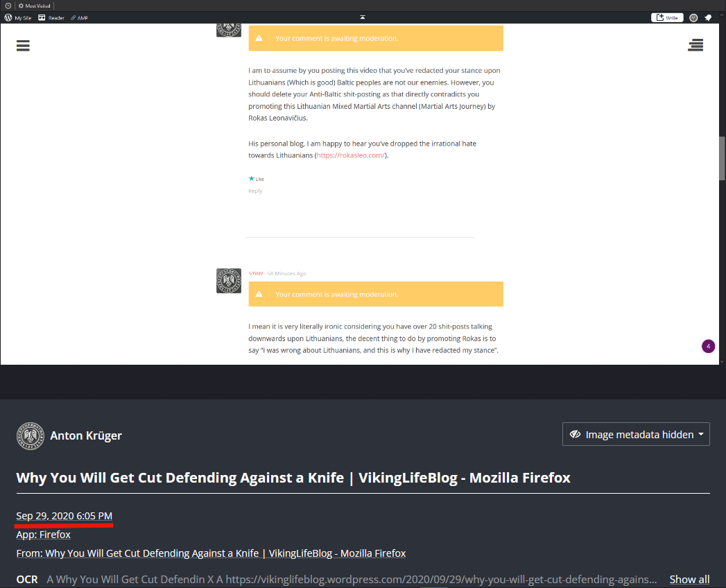
Task: Click the user avatar in admin bar
Action: [x=693, y=17]
